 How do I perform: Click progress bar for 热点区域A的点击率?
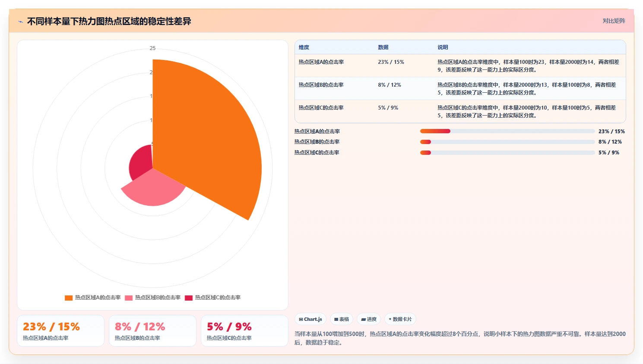point(507,131)
